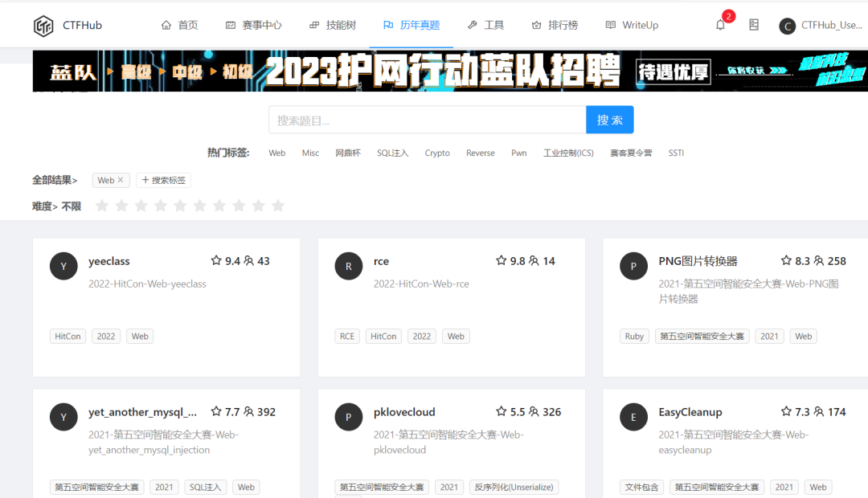Open the 2023护网行动蓝队招聘 banner
The width and height of the screenshot is (868, 498).
point(450,71)
